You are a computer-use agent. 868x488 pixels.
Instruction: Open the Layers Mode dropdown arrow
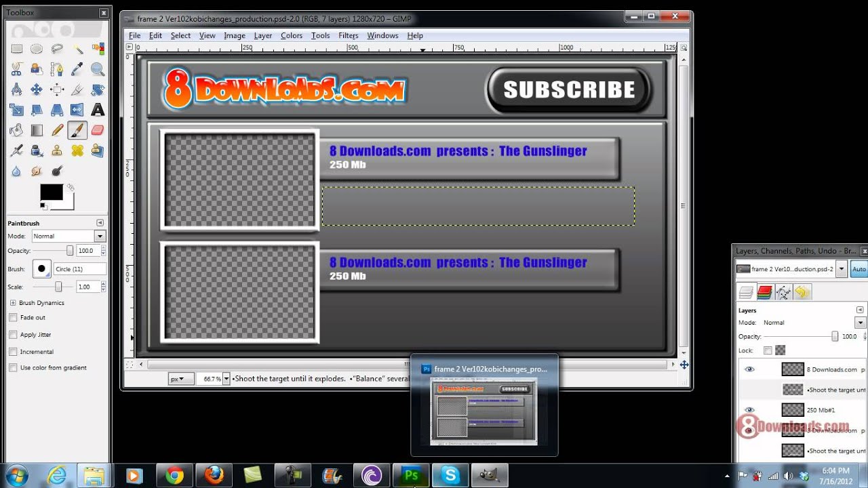(860, 323)
